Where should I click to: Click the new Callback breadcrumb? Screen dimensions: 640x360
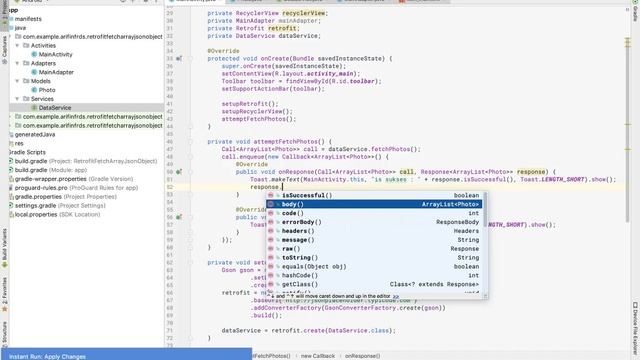(x=318, y=356)
